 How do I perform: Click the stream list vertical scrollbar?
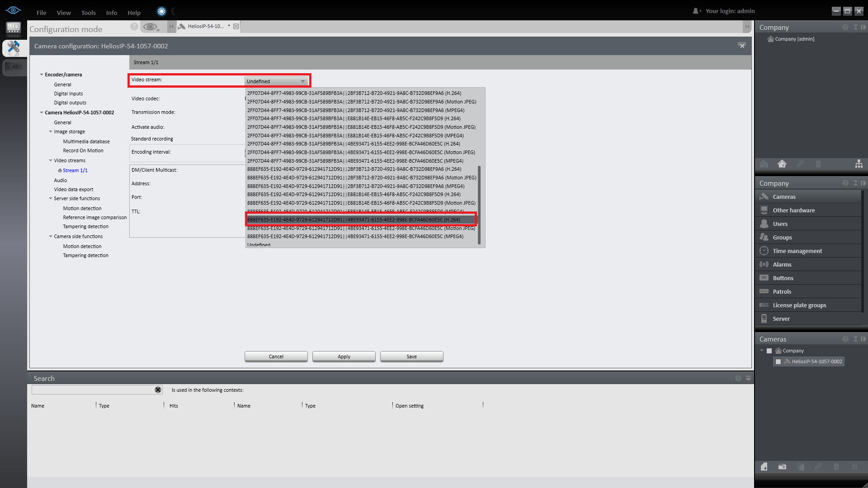[x=479, y=205]
